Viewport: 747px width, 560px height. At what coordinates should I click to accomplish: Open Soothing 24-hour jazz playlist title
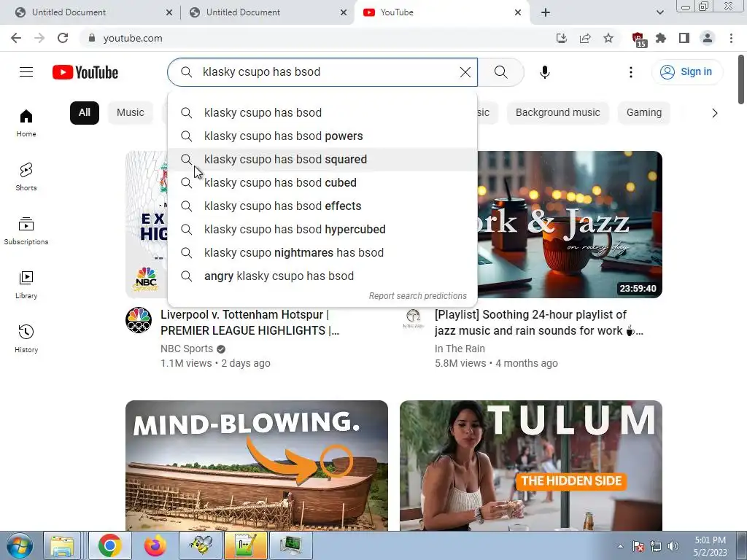539,322
